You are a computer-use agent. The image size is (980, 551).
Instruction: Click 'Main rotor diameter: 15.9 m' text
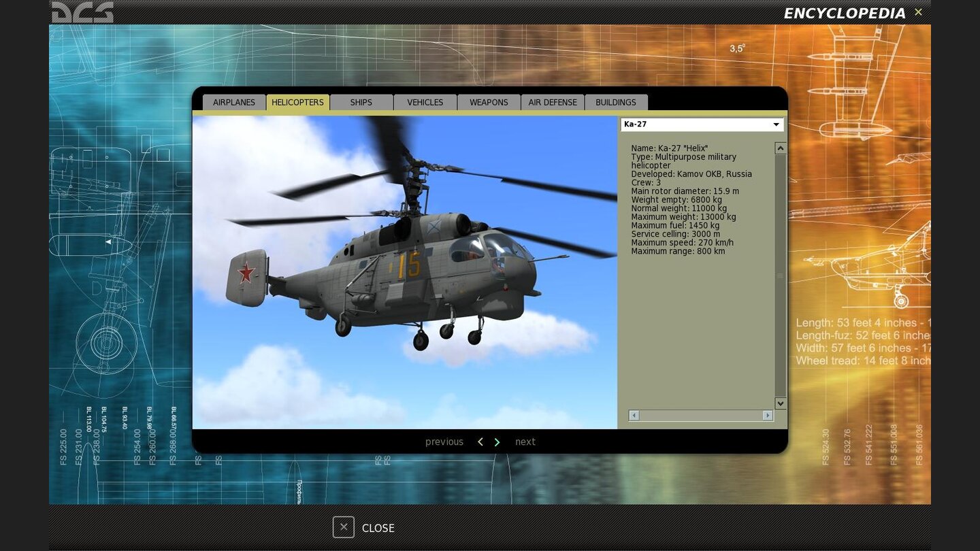(x=685, y=191)
